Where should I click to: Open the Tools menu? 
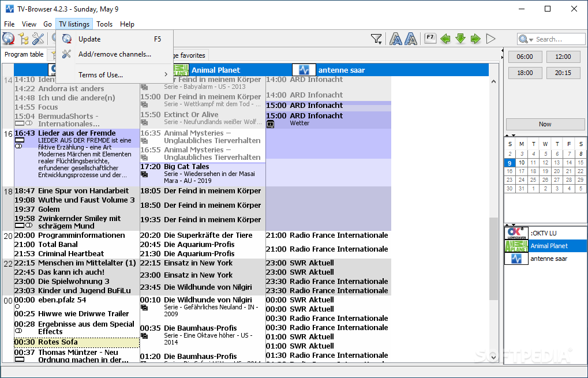click(x=104, y=24)
